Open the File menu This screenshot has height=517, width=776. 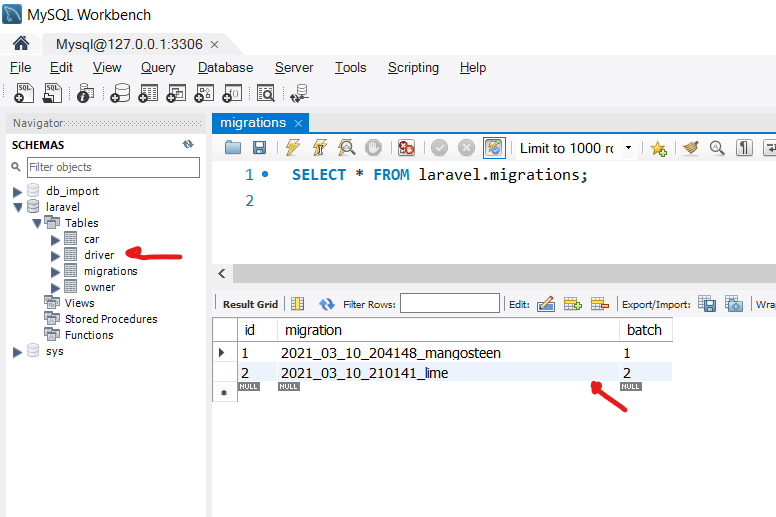click(20, 67)
